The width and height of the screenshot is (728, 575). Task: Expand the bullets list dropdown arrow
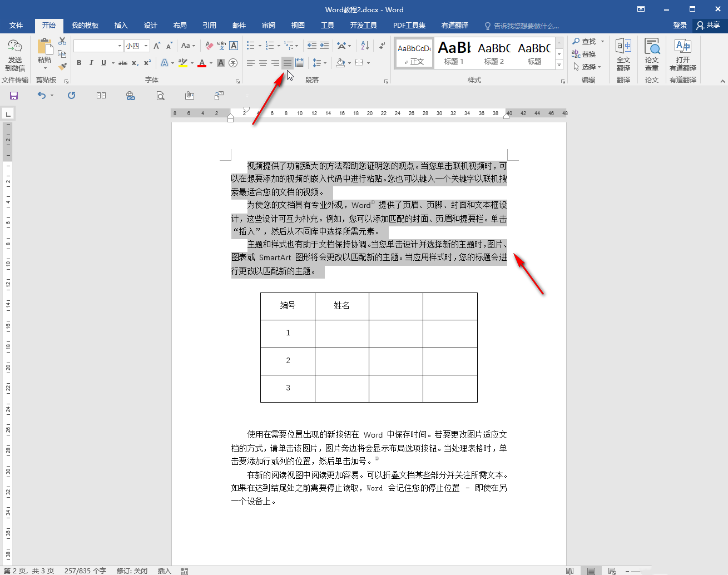click(260, 46)
